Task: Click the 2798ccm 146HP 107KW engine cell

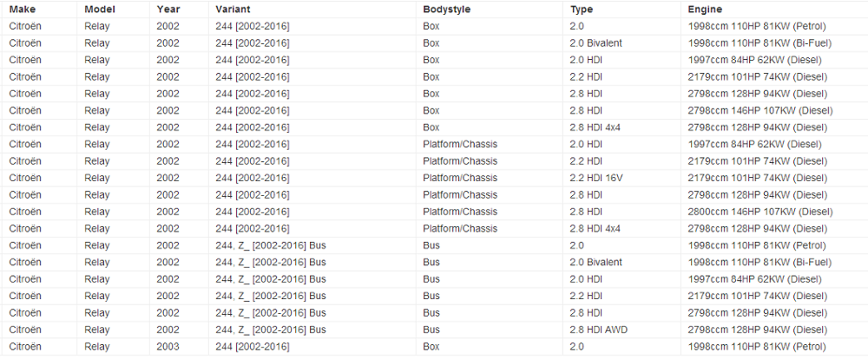Action: click(759, 110)
